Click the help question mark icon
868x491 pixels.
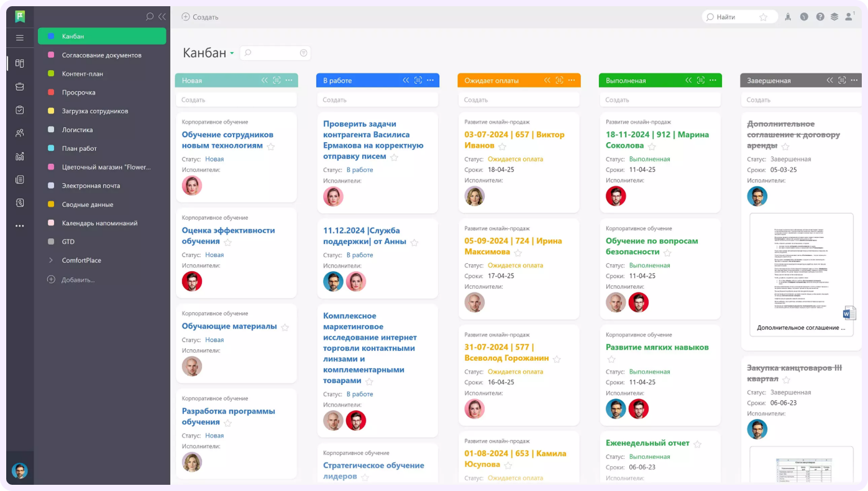pyautogui.click(x=820, y=17)
